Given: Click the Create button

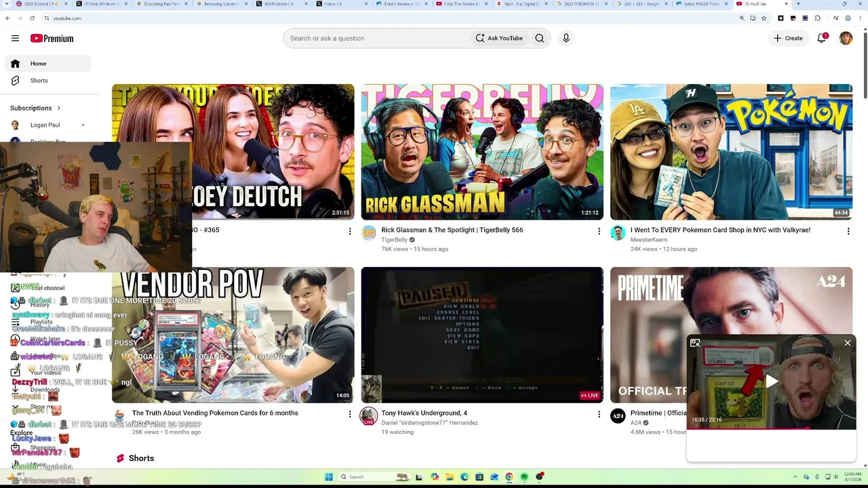Looking at the screenshot, I should (x=788, y=39).
